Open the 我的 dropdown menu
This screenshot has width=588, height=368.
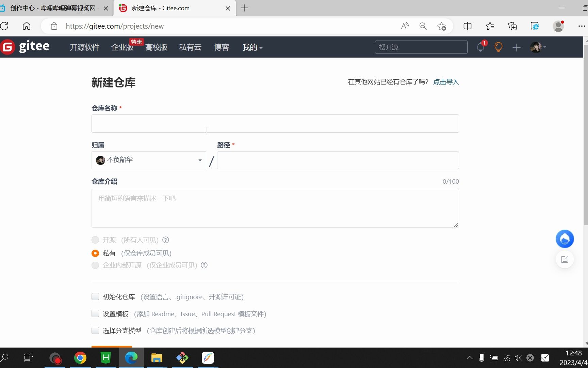(x=252, y=47)
